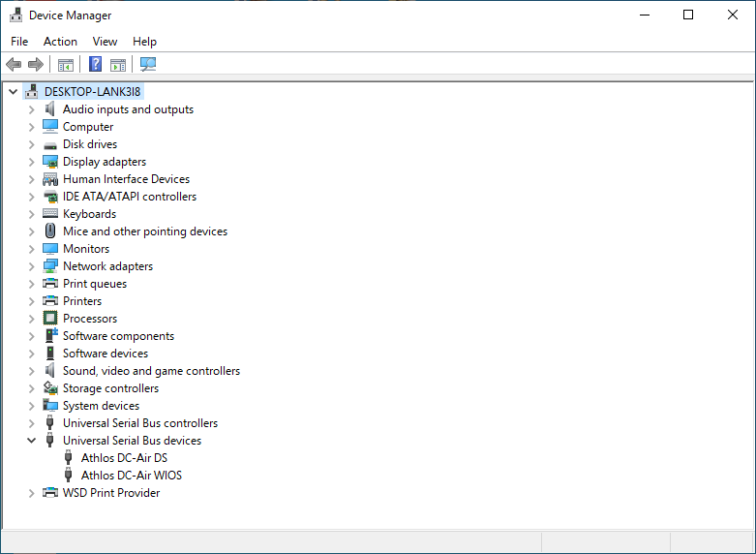756x554 pixels.
Task: Open the View menu
Action: 105,42
